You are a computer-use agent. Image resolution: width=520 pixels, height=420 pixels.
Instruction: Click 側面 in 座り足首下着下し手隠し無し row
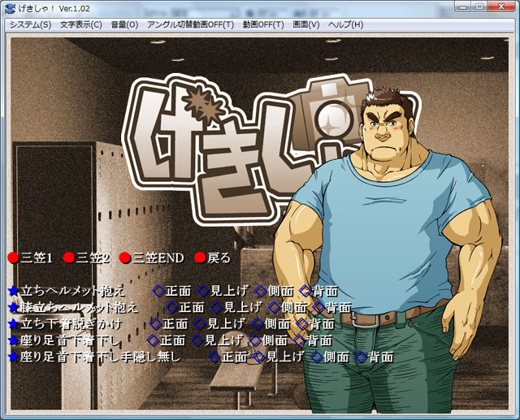331,357
